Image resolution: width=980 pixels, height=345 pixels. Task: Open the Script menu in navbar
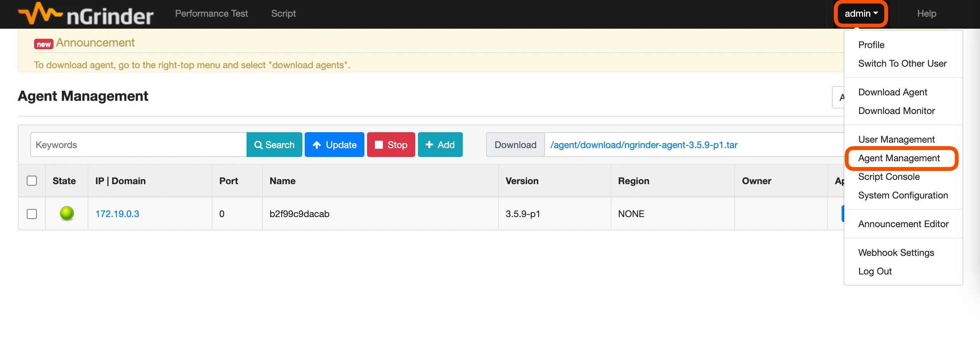point(283,14)
